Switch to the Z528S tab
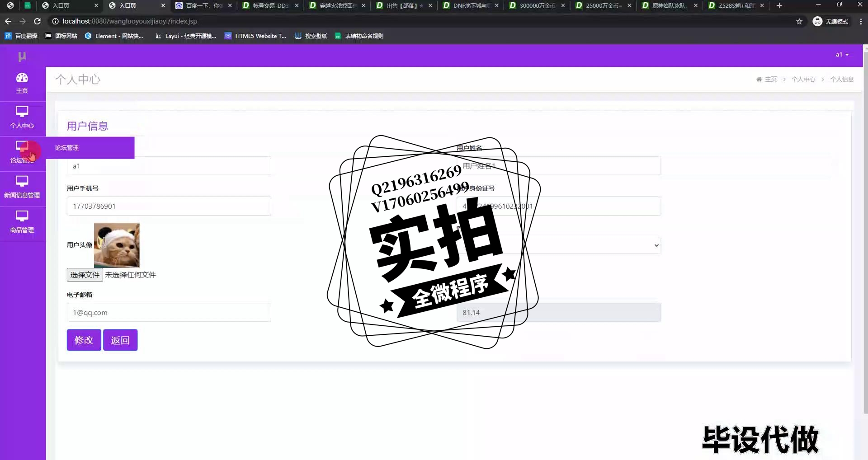Viewport: 868px width, 460px height. tap(736, 5)
